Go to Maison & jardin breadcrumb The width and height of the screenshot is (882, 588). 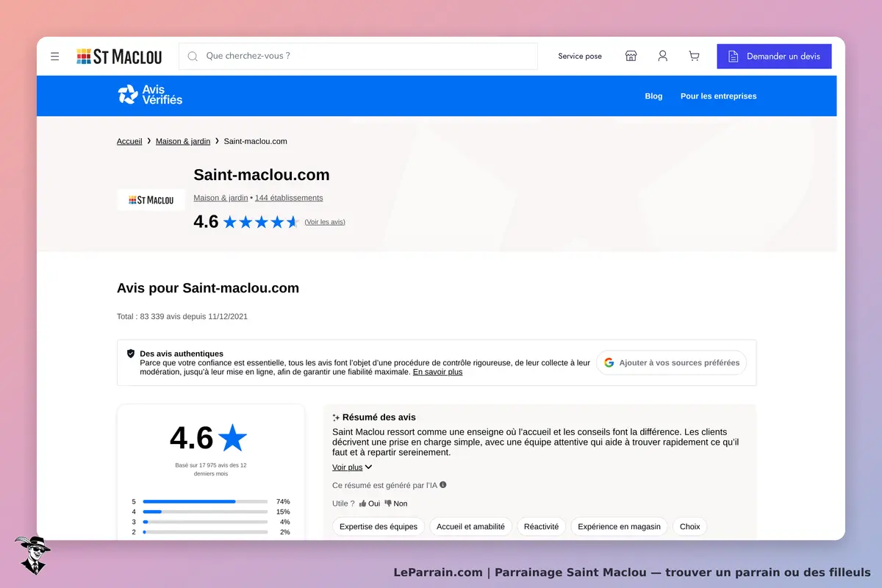point(183,141)
